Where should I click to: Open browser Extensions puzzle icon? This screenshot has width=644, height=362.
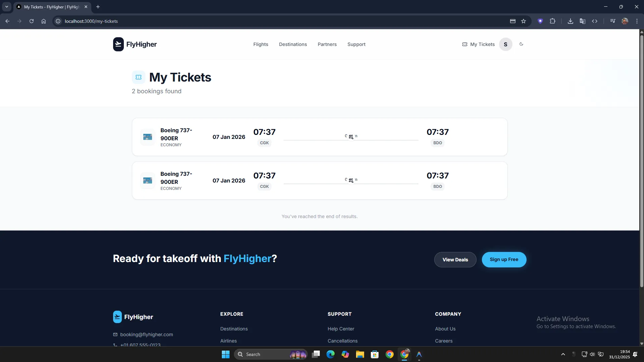coord(552,21)
